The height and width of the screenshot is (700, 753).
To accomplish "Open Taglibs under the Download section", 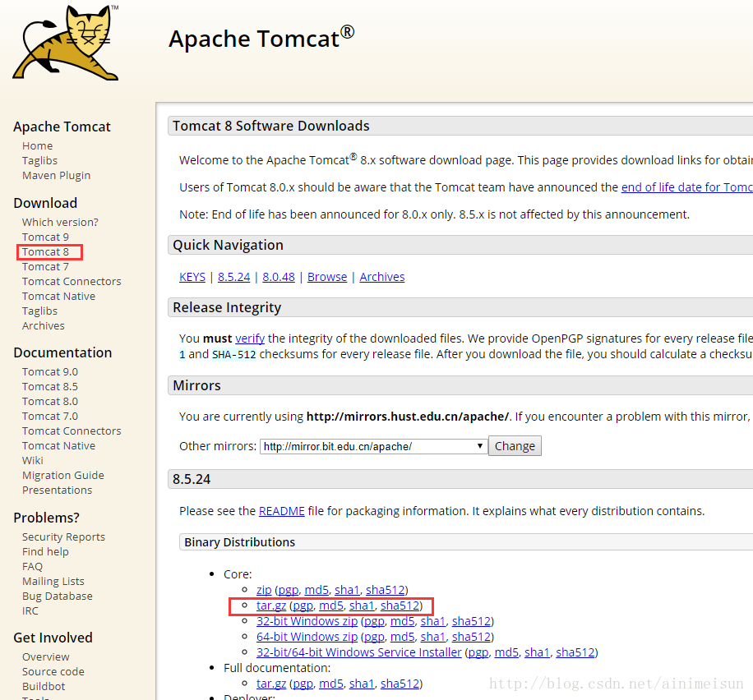I will tap(39, 311).
